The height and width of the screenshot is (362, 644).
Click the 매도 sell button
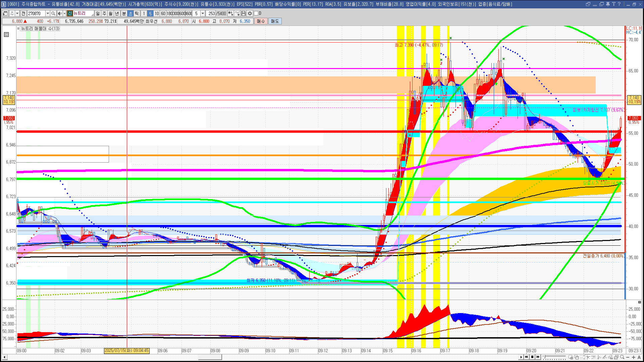pyautogui.click(x=275, y=21)
